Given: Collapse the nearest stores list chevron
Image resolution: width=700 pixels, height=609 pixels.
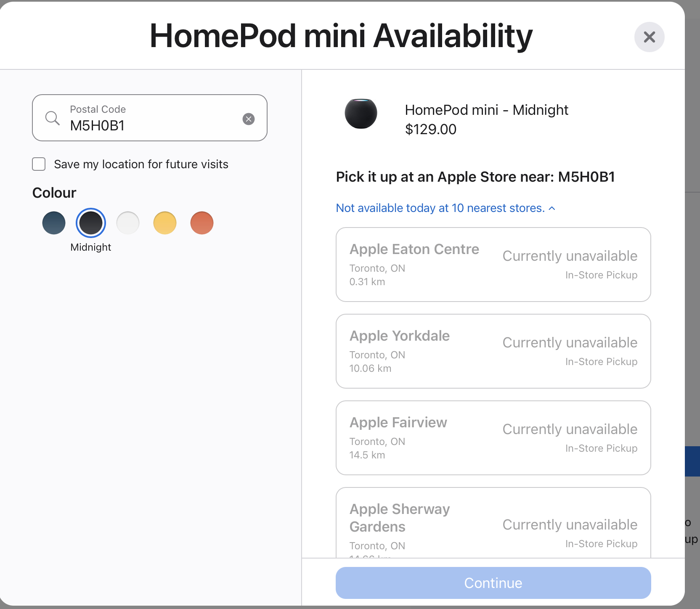Looking at the screenshot, I should (552, 208).
